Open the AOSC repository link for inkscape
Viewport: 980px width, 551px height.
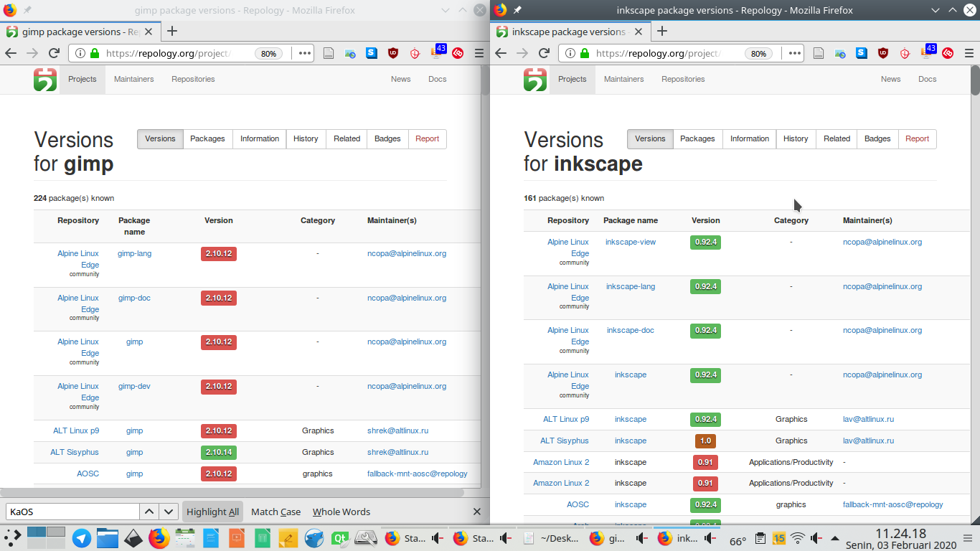click(x=578, y=504)
